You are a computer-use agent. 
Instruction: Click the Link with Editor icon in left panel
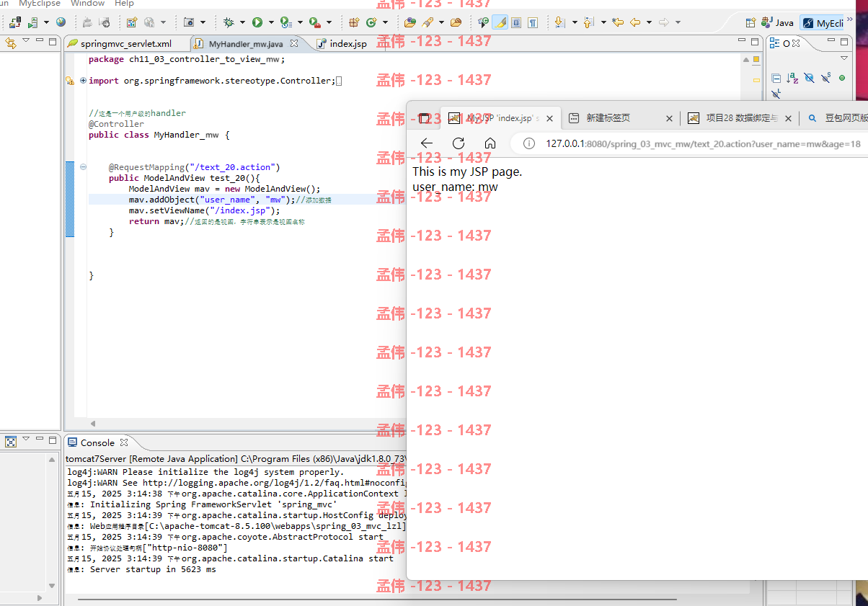coord(10,43)
